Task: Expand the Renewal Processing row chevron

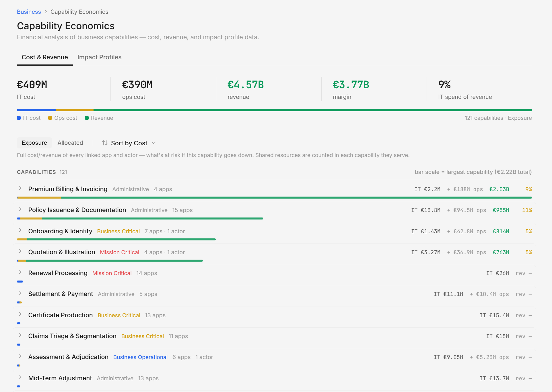Action: (x=20, y=272)
